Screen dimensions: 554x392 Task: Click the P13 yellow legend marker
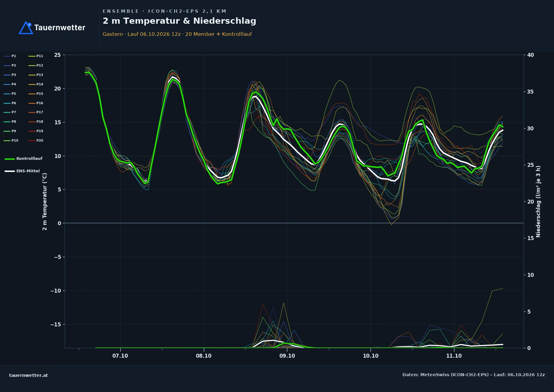click(x=32, y=75)
